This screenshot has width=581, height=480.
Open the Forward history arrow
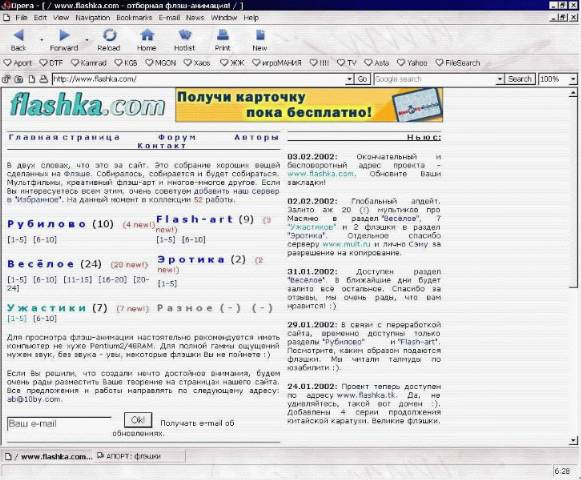click(x=87, y=39)
